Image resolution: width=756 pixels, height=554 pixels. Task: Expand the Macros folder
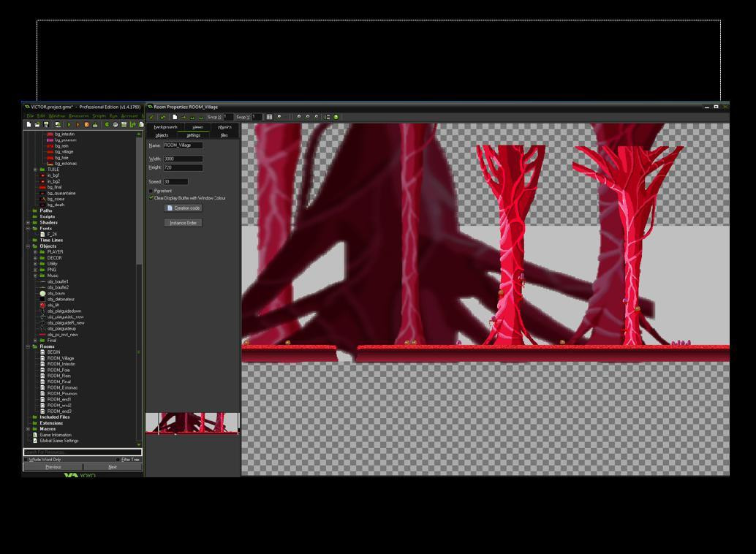click(28, 429)
